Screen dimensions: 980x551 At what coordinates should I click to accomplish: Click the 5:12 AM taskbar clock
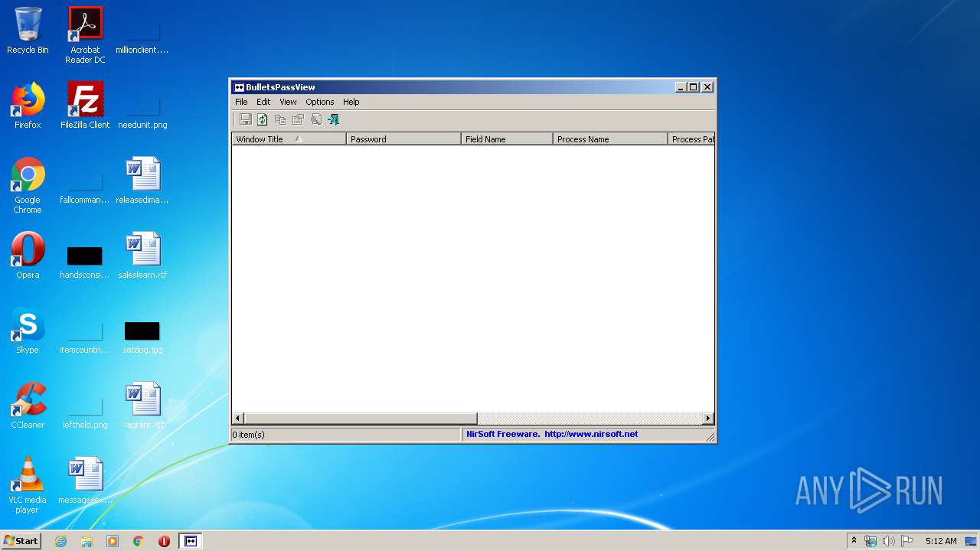(941, 541)
